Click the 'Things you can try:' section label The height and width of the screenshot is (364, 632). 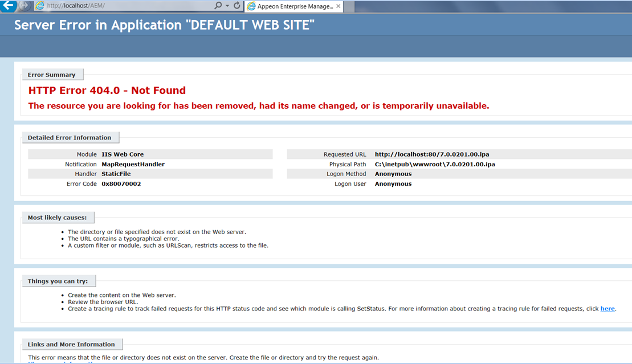click(x=58, y=281)
